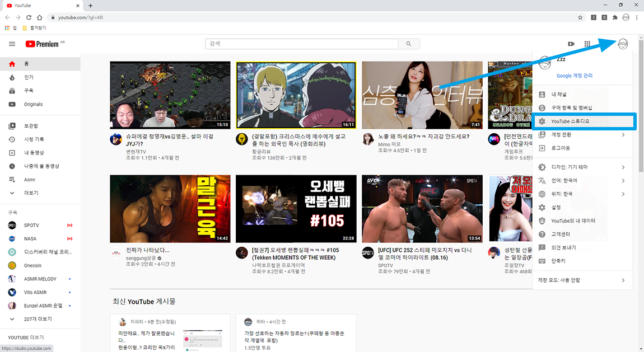Click the address bar youtube.com URL
Screen dimensions: 644x352
click(x=81, y=18)
